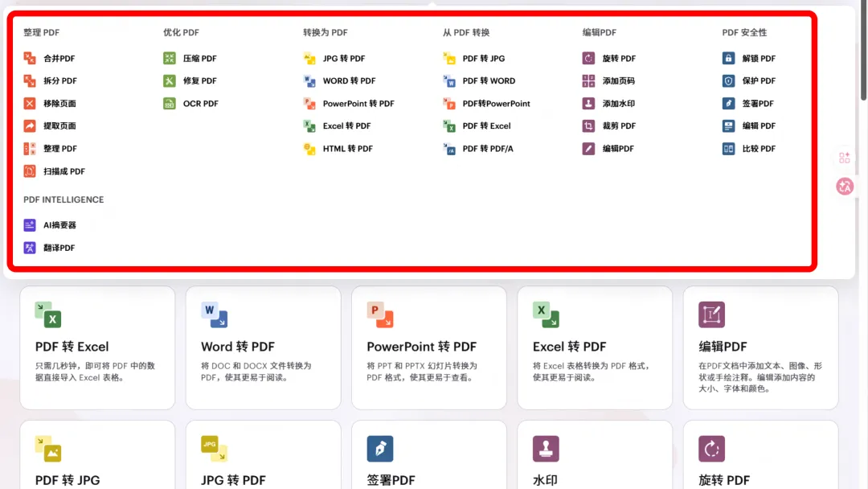868x489 pixels.
Task: Click the 整理 PDF icon in menu
Action: (30, 149)
